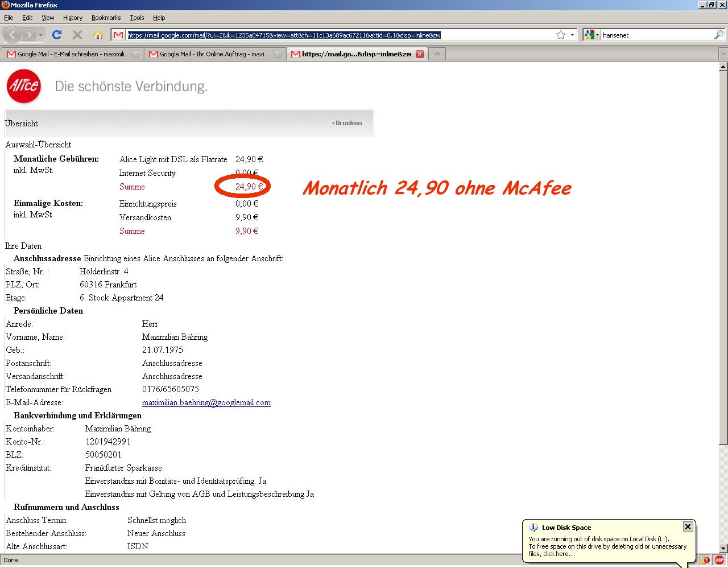Image resolution: width=728 pixels, height=568 pixels.
Task: Bookmark this page with the star icon
Action: [x=561, y=35]
